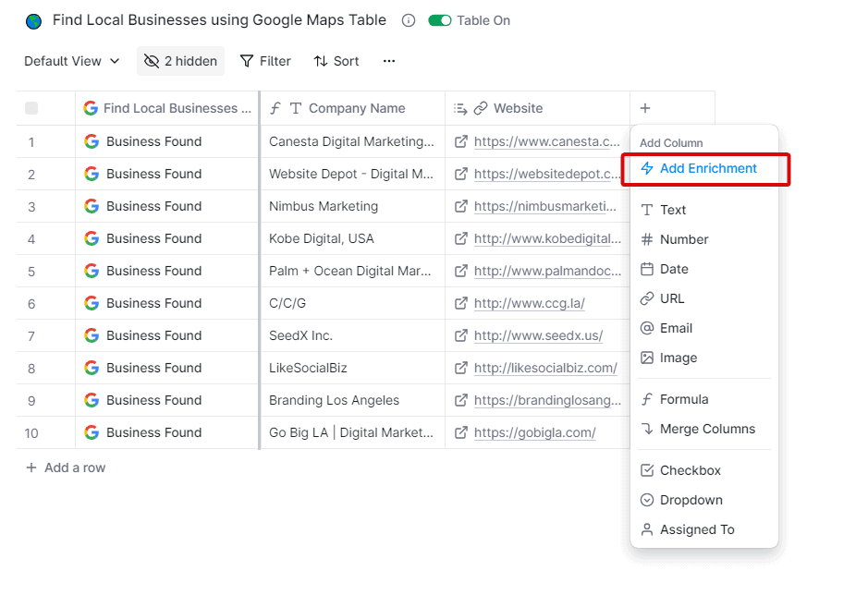The width and height of the screenshot is (868, 595).
Task: Click external-link icon for ccg.la row
Action: (460, 303)
